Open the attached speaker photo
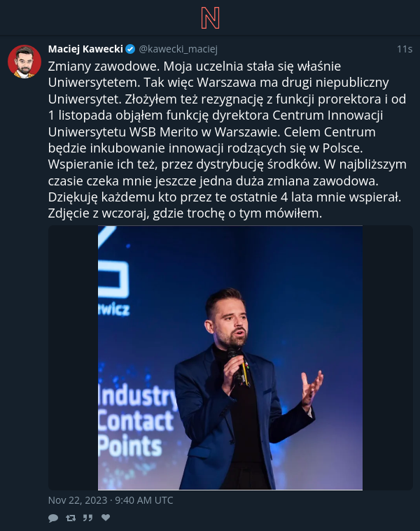This screenshot has width=420, height=531. pyautogui.click(x=230, y=357)
